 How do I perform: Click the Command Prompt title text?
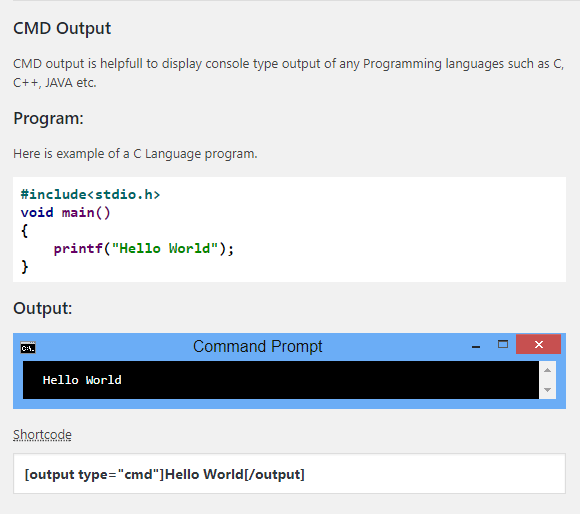257,347
